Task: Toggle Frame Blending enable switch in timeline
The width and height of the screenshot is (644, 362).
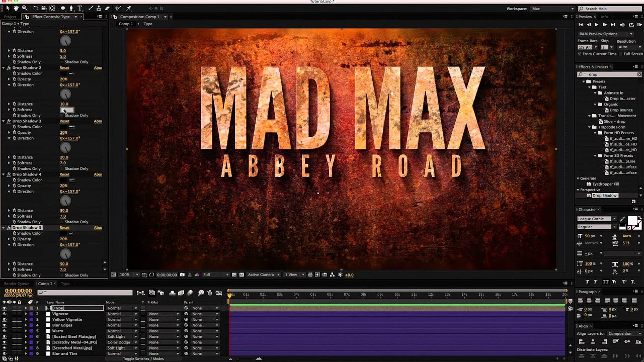Action: pos(181,293)
